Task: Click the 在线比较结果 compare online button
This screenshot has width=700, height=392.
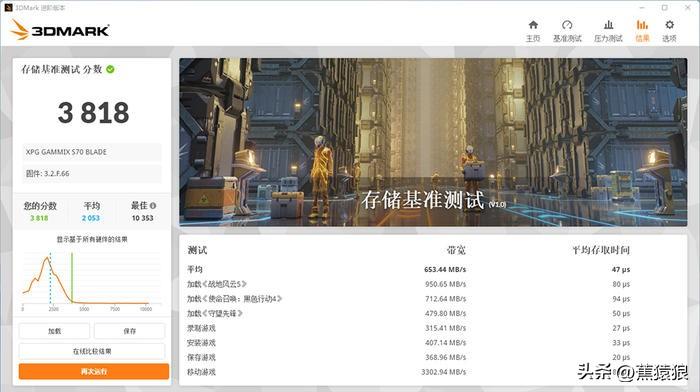Action: (x=92, y=351)
